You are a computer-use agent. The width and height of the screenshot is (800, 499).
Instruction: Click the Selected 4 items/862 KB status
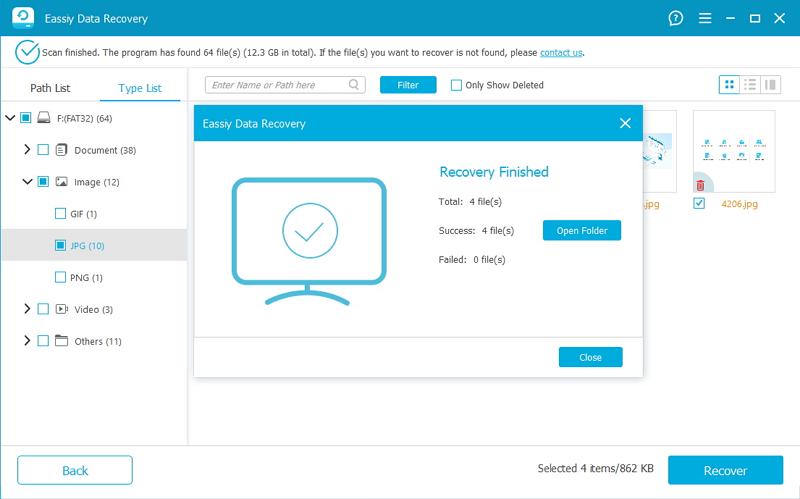point(595,468)
